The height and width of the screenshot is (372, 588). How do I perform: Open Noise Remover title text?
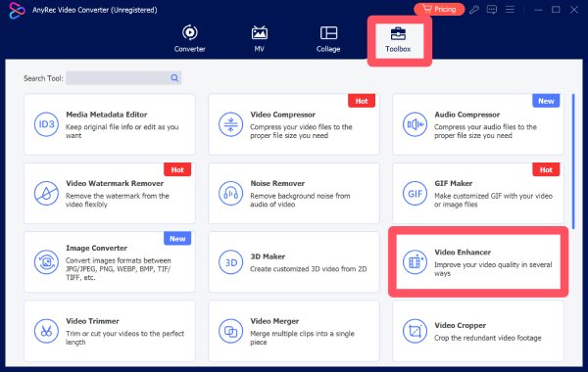(x=277, y=184)
